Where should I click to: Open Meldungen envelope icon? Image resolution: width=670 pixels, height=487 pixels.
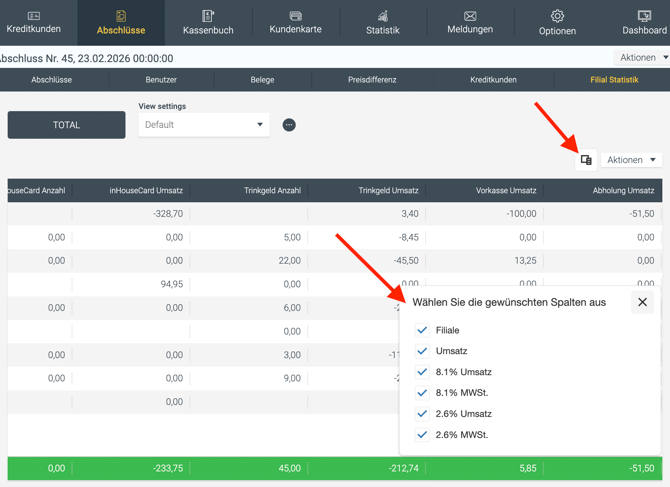click(470, 16)
